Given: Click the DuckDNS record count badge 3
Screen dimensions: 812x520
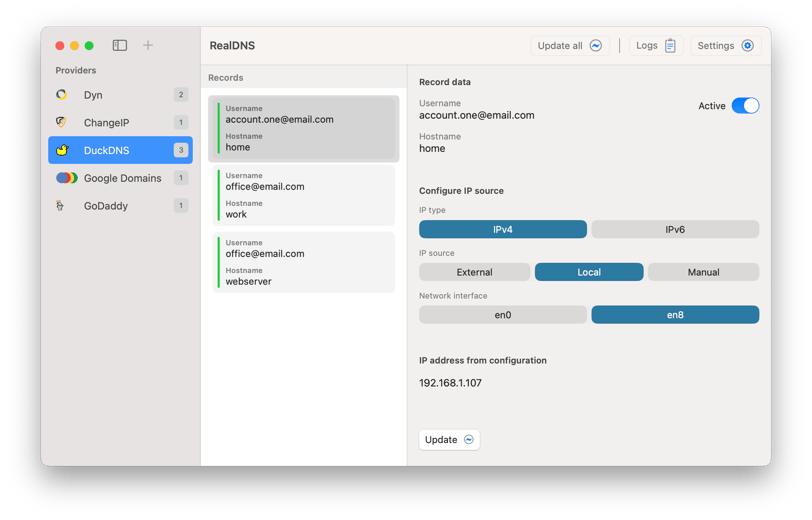Looking at the screenshot, I should [181, 150].
